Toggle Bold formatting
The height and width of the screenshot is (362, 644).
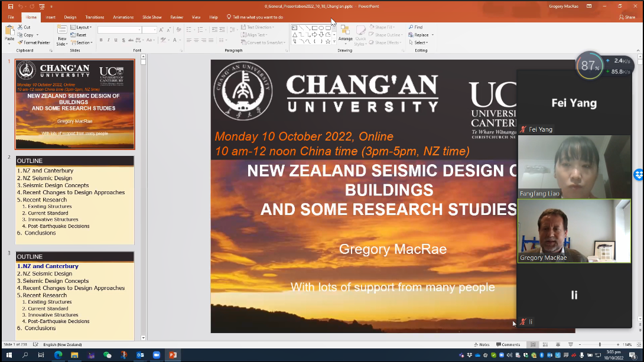pyautogui.click(x=101, y=40)
